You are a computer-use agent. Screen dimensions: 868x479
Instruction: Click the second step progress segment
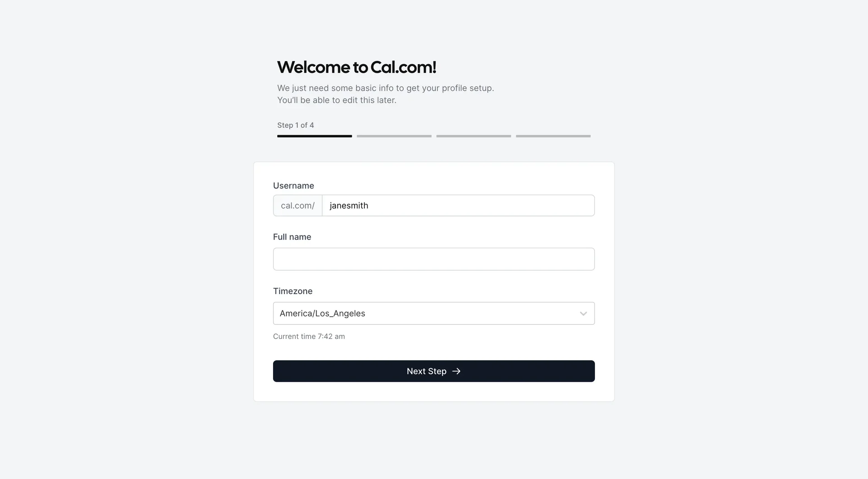tap(394, 136)
